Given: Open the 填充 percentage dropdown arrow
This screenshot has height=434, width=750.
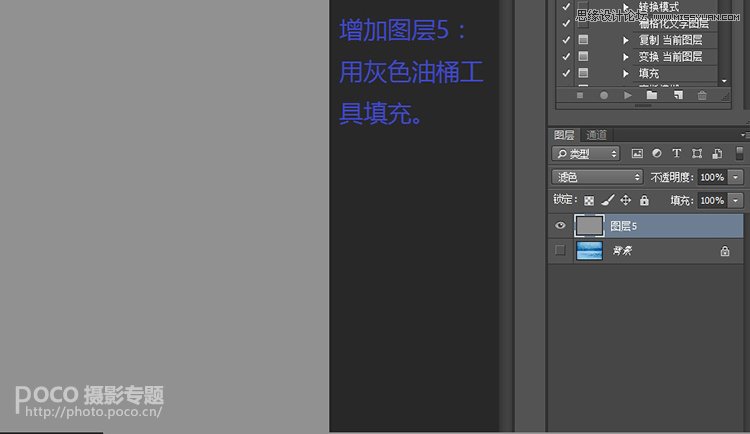Looking at the screenshot, I should point(736,200).
